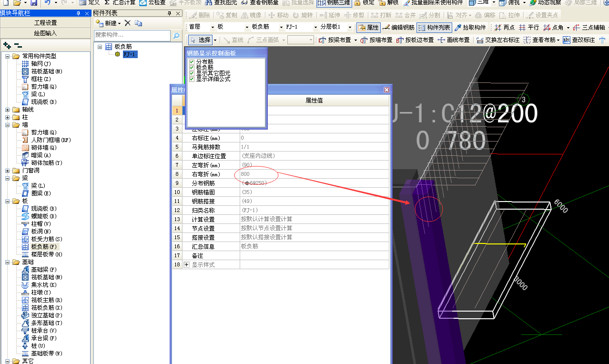The image size is (609, 364).
Task: Choose 平行 parallel axis tool
Action: 529,28
